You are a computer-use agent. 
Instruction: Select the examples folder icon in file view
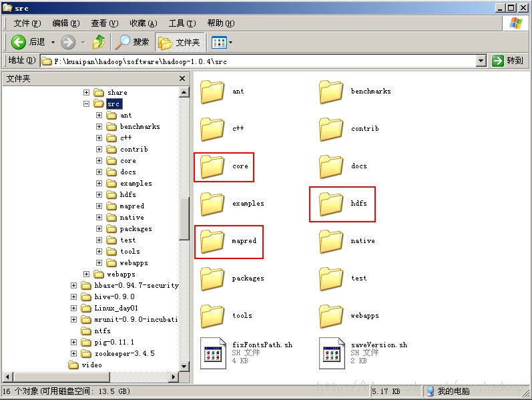pyautogui.click(x=212, y=204)
